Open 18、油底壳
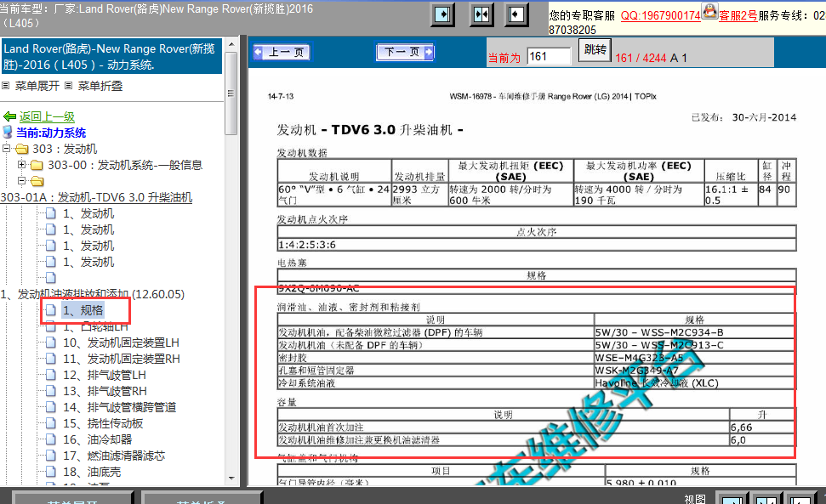The height and width of the screenshot is (504, 826). click(92, 472)
